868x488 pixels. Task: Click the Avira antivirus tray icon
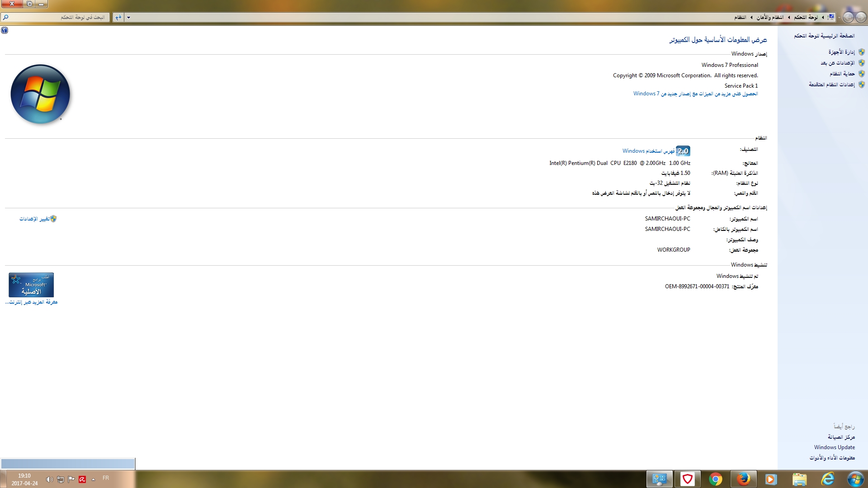click(x=82, y=479)
